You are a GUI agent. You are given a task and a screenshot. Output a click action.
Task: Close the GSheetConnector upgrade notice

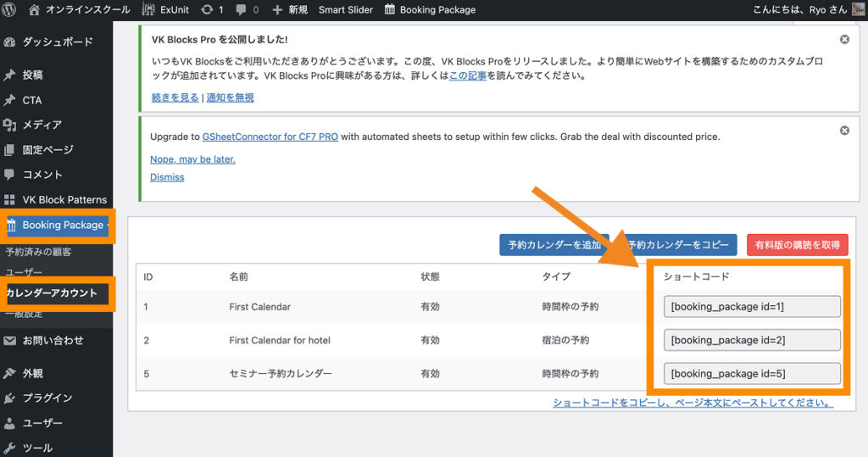point(844,131)
